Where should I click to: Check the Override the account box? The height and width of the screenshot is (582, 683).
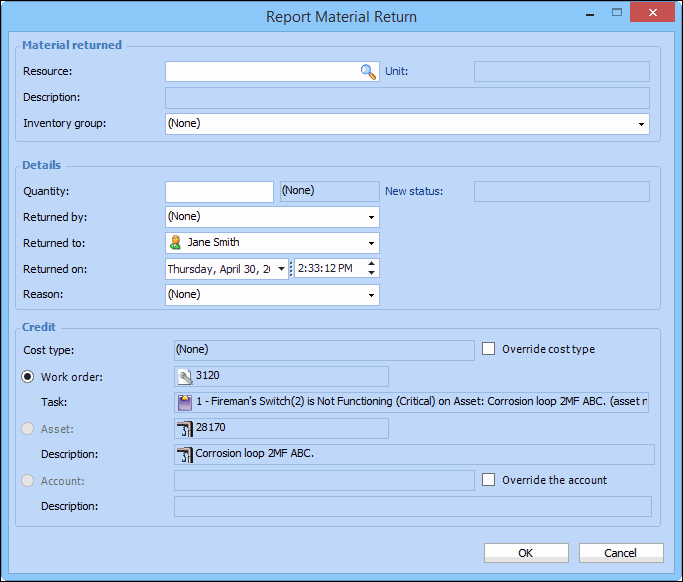[489, 480]
